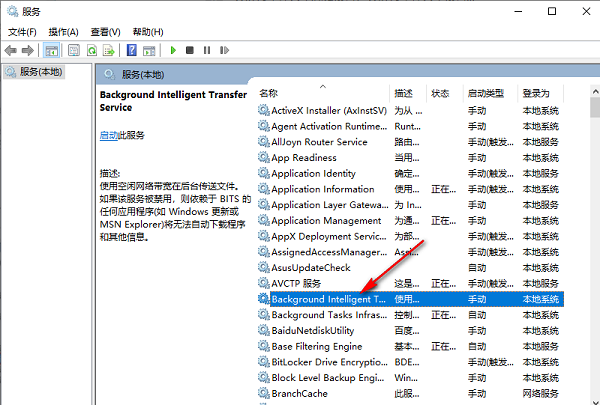Select Application Information service row
Image resolution: width=600 pixels, height=405 pixels.
click(x=410, y=189)
